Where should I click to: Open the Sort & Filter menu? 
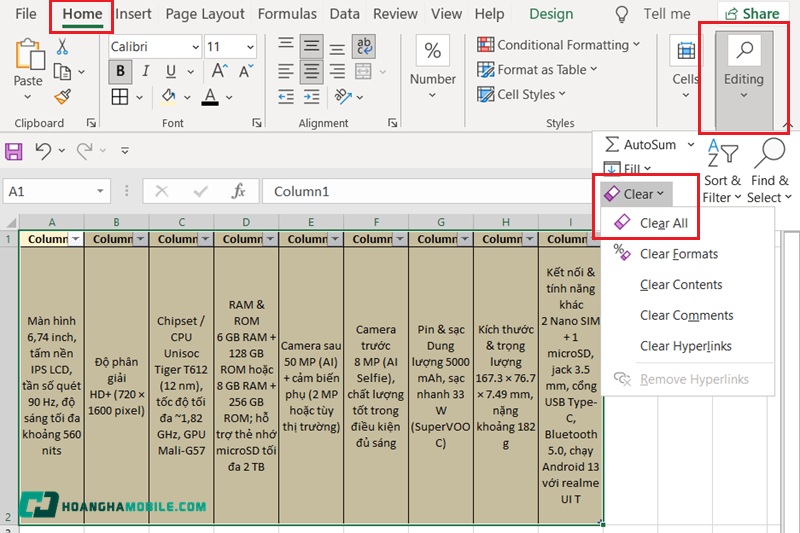pyautogui.click(x=721, y=170)
